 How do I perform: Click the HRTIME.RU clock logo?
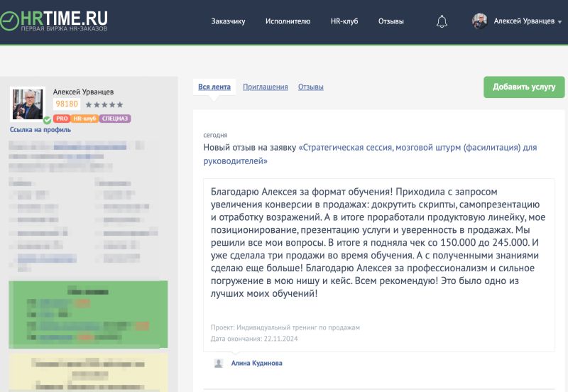(x=10, y=21)
